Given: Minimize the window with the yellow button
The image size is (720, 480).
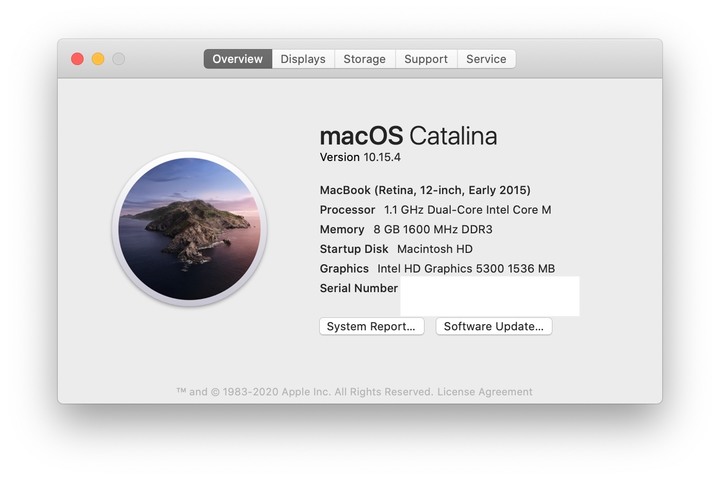Looking at the screenshot, I should [98, 59].
